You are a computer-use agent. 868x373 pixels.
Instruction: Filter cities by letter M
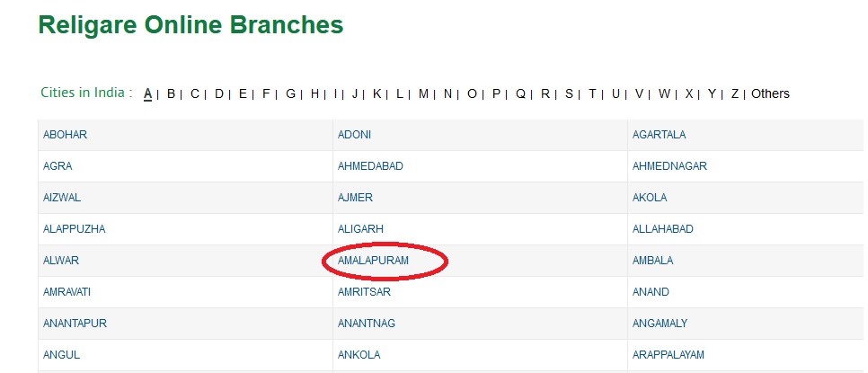pos(423,93)
